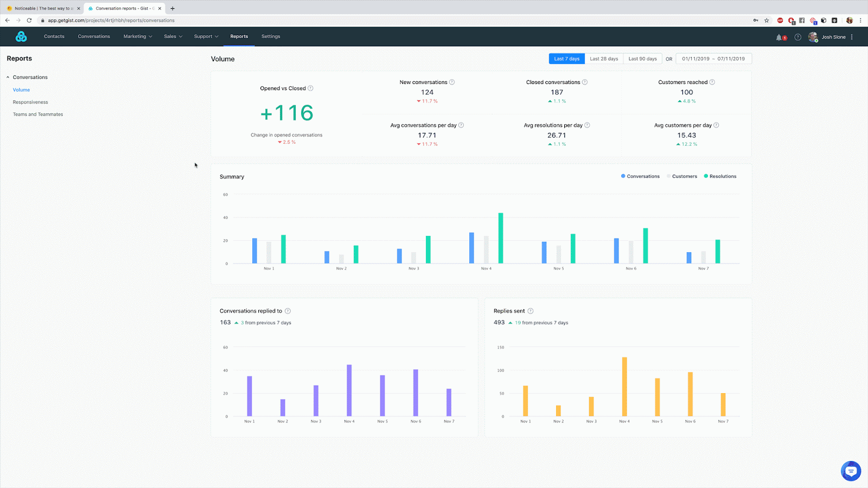Click the Josh Slone user name
The width and height of the screenshot is (868, 488).
point(833,37)
